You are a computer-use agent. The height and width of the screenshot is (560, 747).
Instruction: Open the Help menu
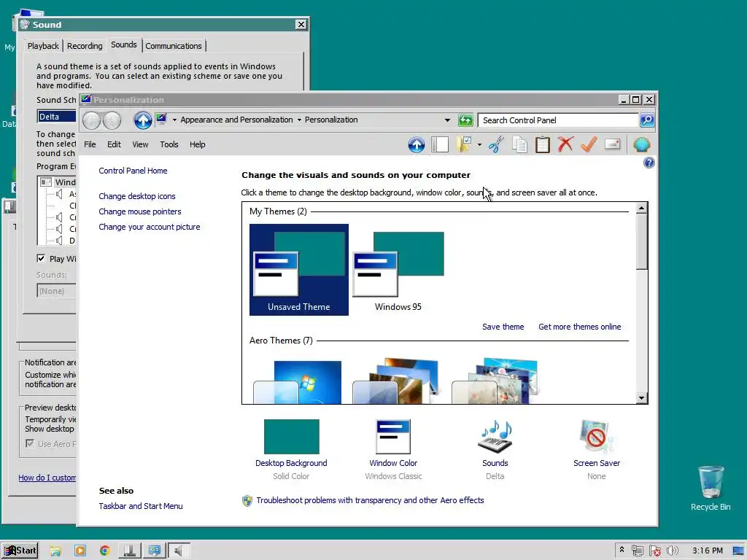coord(197,144)
